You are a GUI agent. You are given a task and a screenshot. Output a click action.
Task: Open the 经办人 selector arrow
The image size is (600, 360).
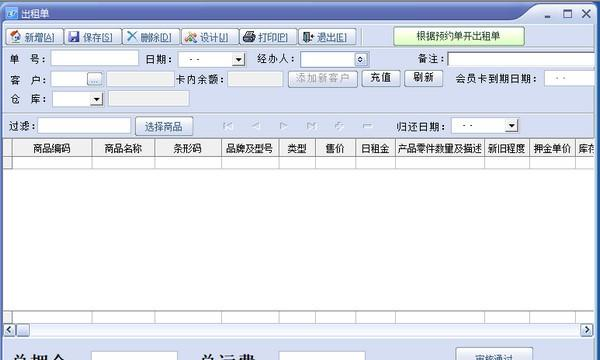(360, 59)
